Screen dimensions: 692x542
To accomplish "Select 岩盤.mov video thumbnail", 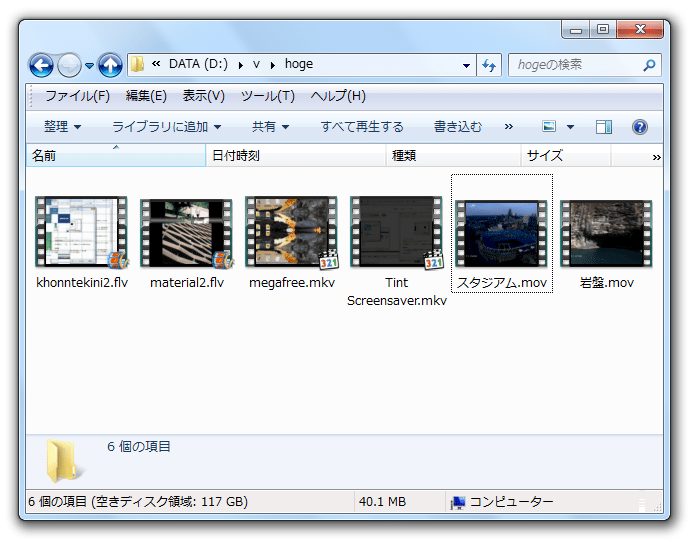I will [x=606, y=233].
